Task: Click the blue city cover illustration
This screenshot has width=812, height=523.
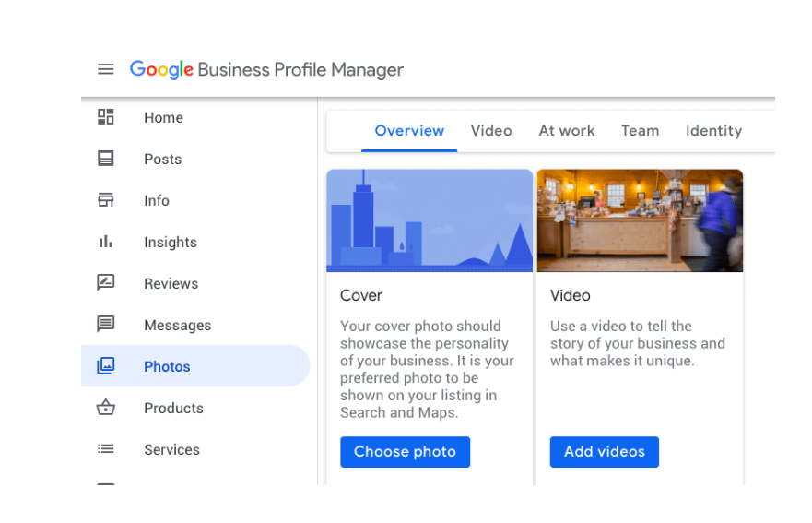Action: pyautogui.click(x=430, y=220)
